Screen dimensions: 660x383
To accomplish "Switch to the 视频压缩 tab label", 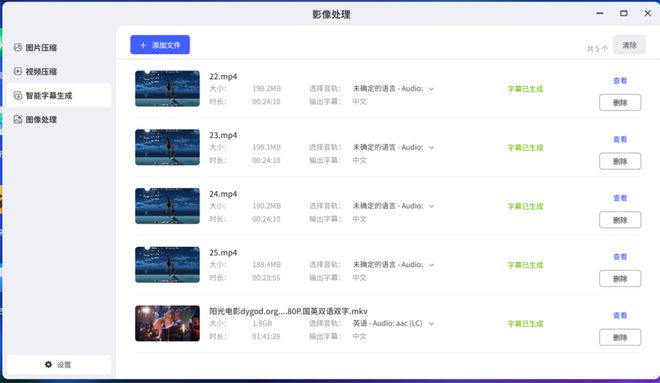I will [41, 72].
